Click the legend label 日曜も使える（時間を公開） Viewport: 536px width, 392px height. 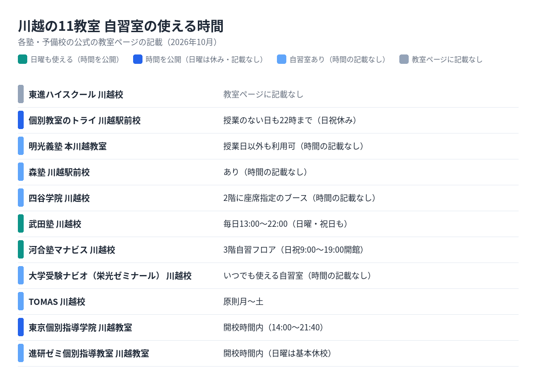pyautogui.click(x=76, y=59)
